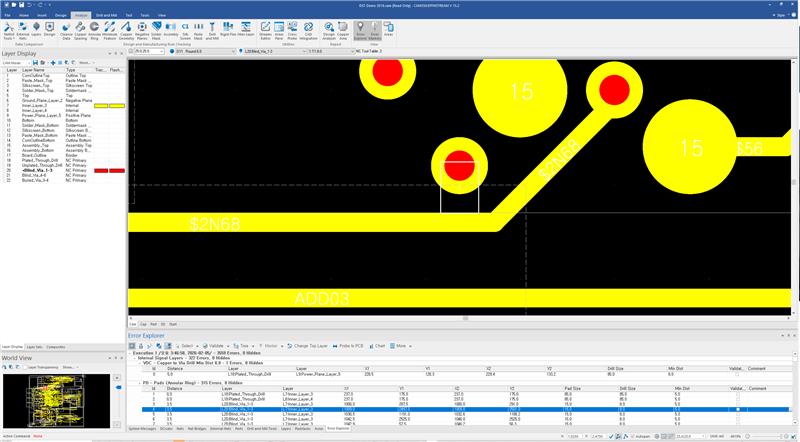Open the Annular Ring analysis tool
This screenshot has height=442, width=800.
[95, 31]
